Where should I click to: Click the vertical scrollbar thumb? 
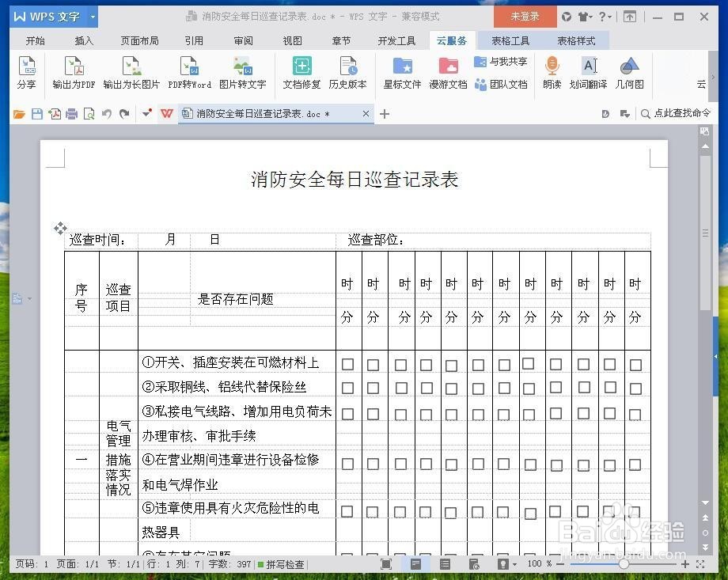[705, 233]
